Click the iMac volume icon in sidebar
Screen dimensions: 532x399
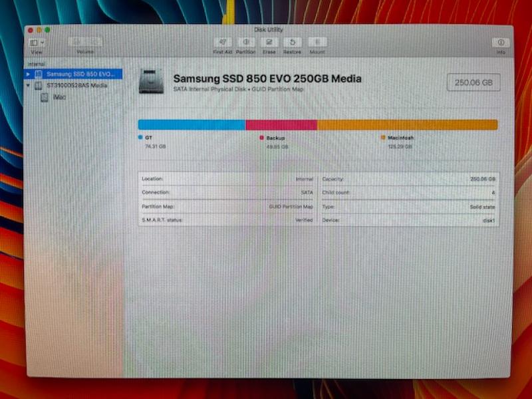pyautogui.click(x=45, y=97)
